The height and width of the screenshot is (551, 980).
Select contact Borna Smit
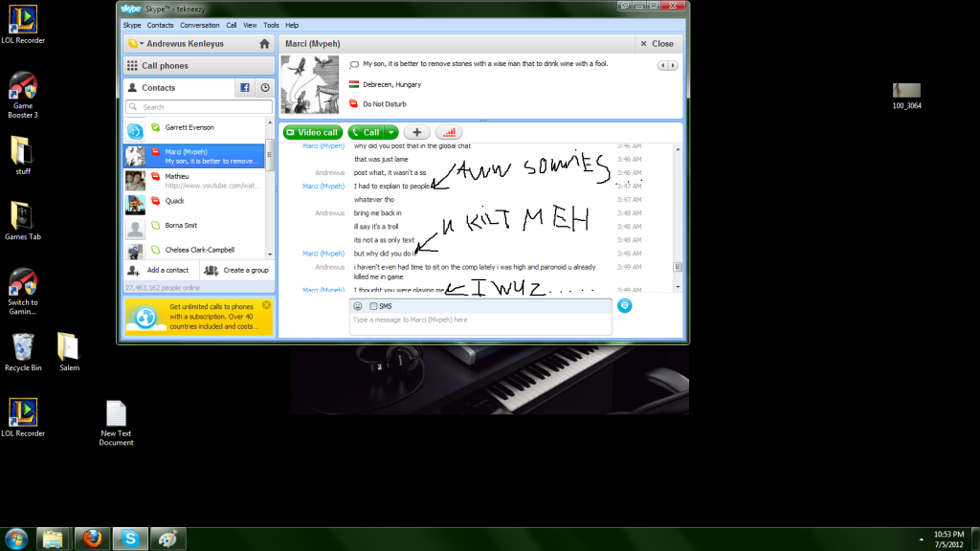pos(195,229)
